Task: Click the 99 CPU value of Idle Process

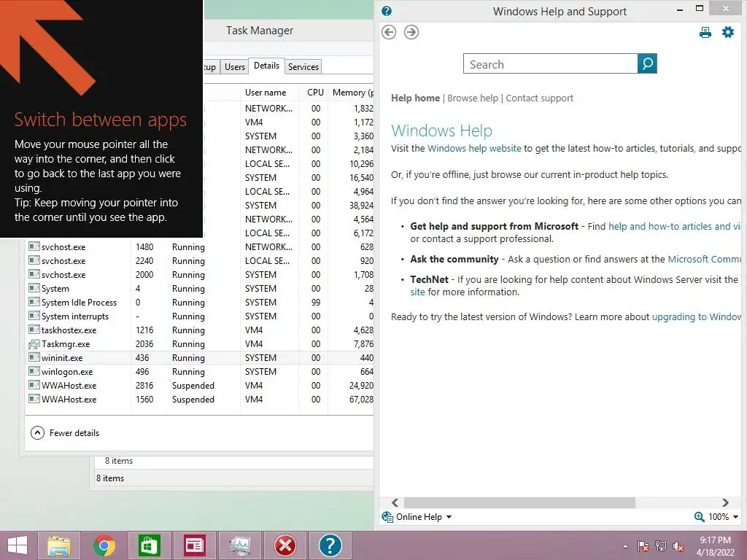Action: point(316,303)
